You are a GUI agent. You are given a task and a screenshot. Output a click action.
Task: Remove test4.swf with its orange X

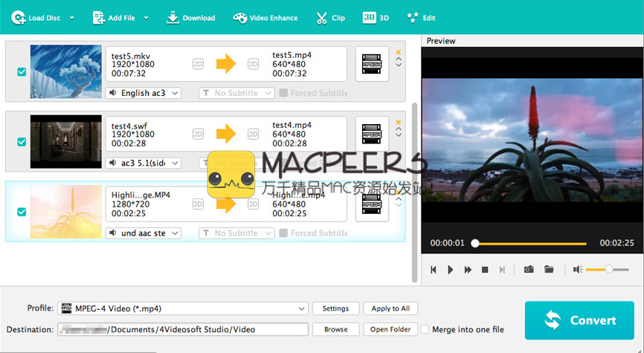[x=399, y=123]
